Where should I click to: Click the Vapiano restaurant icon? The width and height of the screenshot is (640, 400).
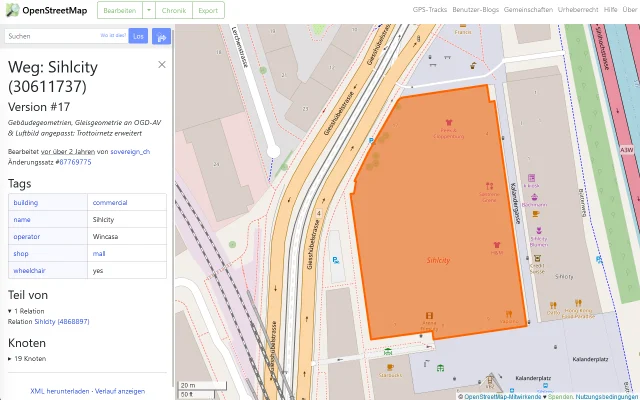pyautogui.click(x=509, y=314)
